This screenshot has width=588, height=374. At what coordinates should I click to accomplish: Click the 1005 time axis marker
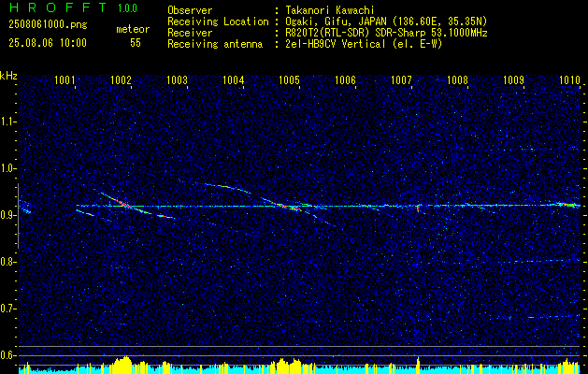click(x=289, y=79)
